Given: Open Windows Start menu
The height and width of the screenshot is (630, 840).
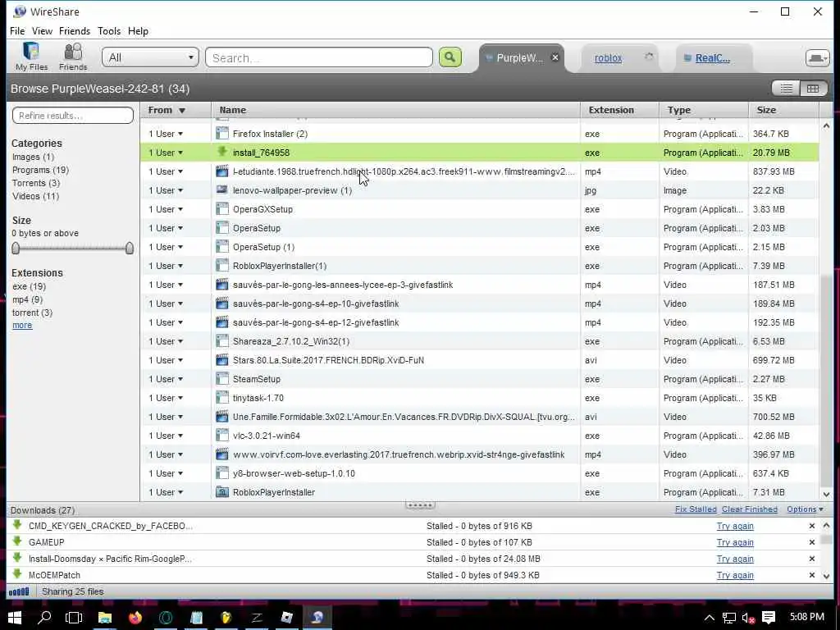Looking at the screenshot, I should click(x=15, y=617).
